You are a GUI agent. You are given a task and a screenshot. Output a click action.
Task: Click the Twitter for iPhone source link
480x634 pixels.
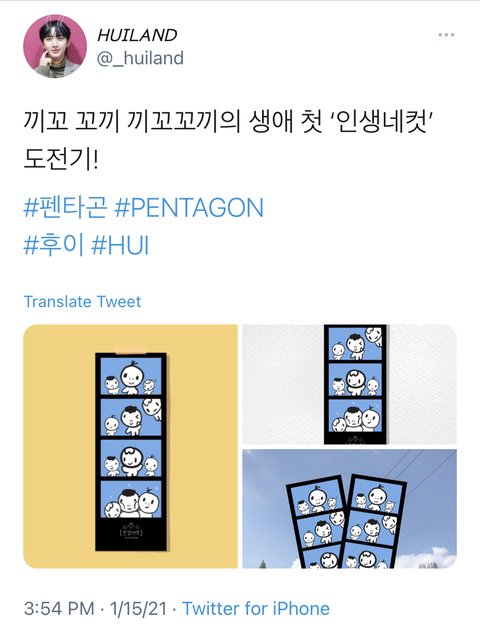click(256, 609)
